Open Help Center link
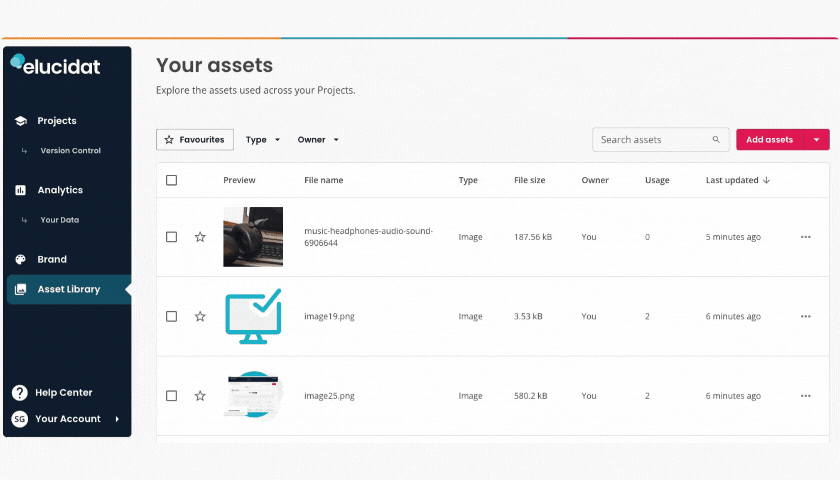 [x=64, y=393]
